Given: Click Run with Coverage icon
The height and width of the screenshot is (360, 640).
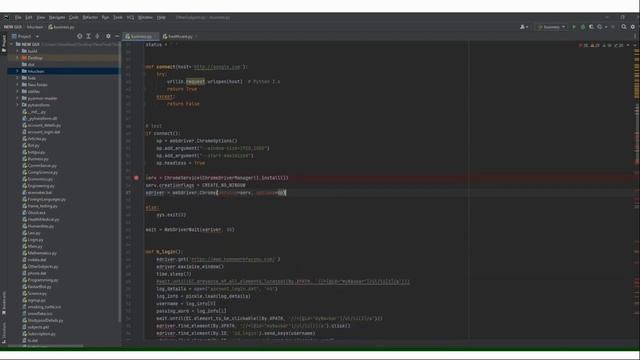Looking at the screenshot, I should [591, 27].
